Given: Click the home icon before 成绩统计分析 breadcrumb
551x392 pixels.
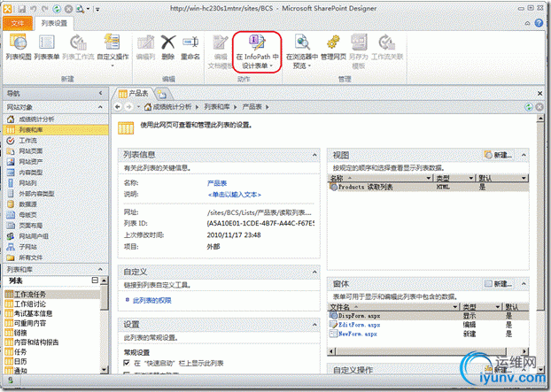Looking at the screenshot, I should [x=148, y=107].
